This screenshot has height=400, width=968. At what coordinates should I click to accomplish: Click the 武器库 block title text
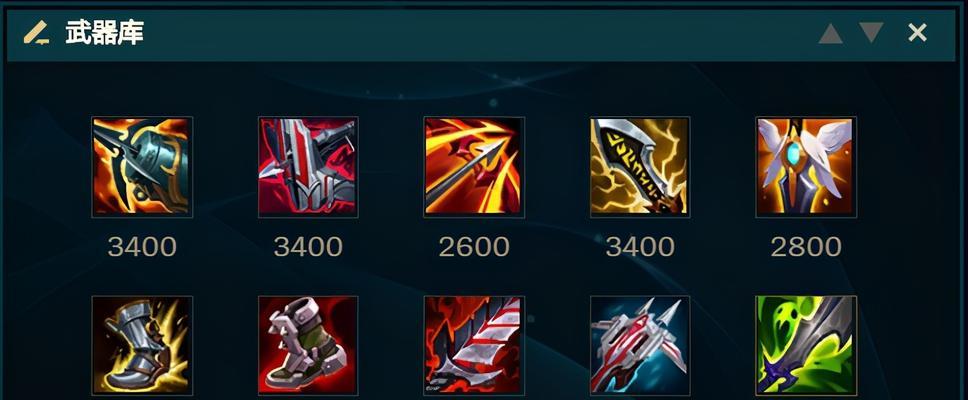[x=104, y=32]
